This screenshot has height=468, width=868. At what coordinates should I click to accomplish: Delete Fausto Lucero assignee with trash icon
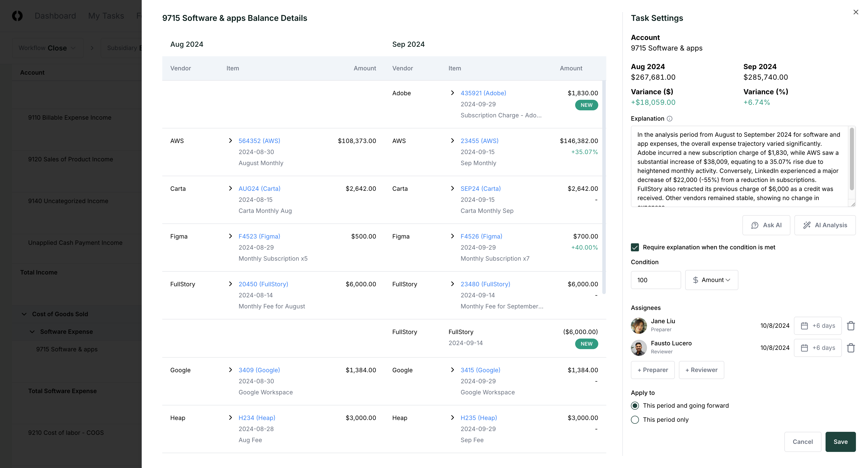851,348
